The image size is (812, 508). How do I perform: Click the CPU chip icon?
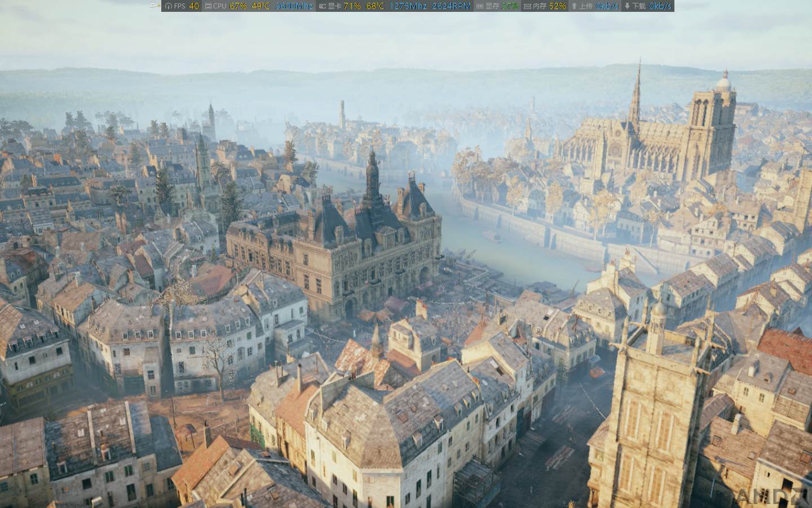click(208, 6)
